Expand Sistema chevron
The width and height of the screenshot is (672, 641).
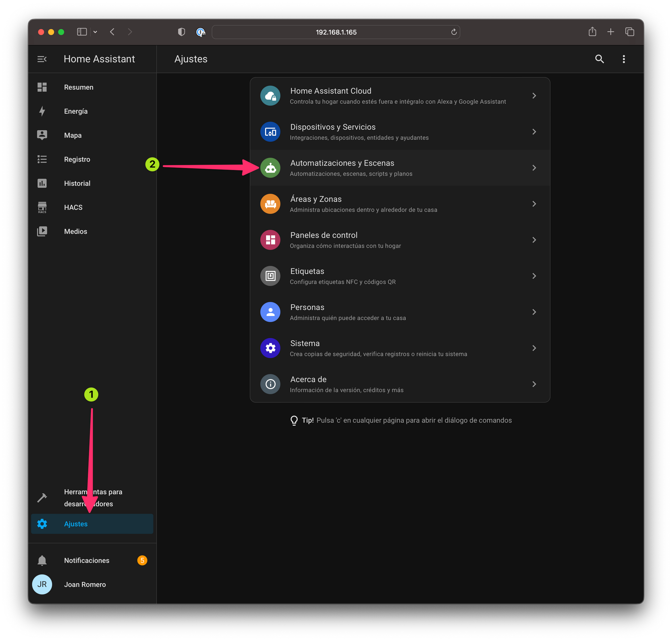tap(534, 348)
